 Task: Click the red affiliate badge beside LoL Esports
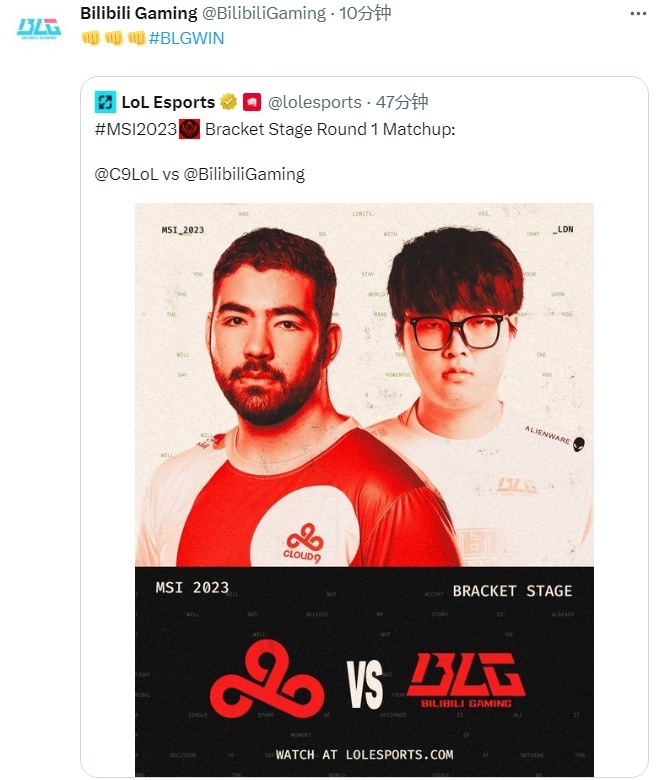point(252,102)
